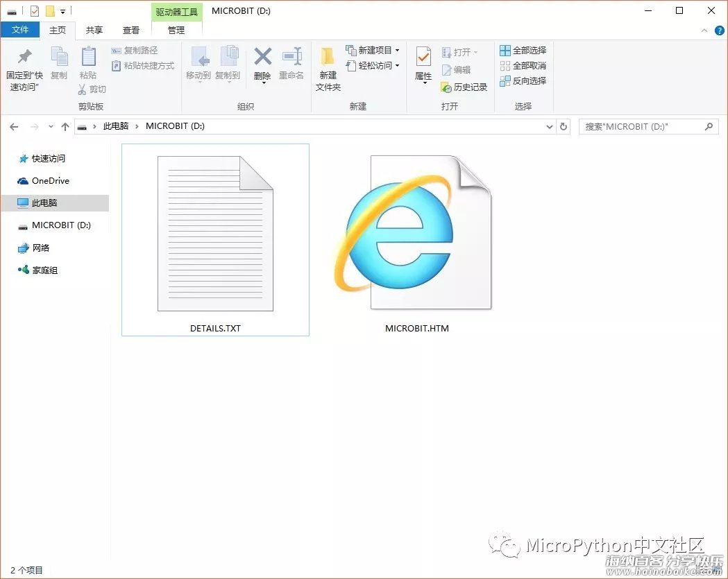Pin to Quick access icon
728x579 pixels.
point(24,57)
